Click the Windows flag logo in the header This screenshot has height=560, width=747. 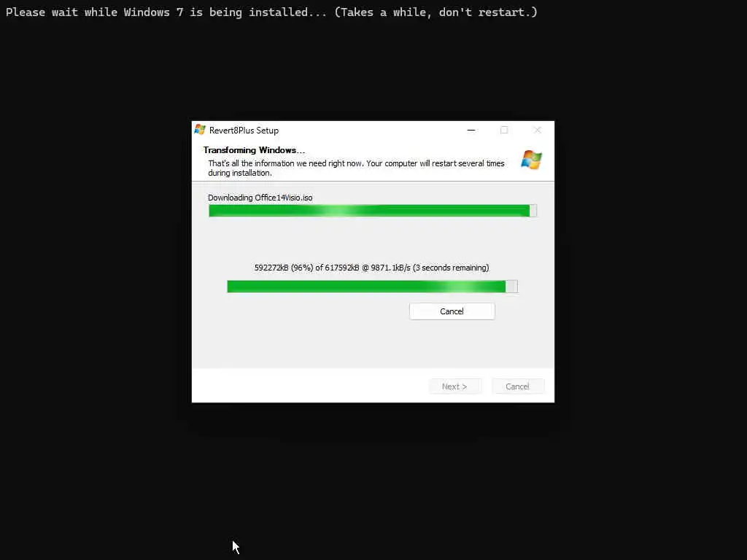coord(531,160)
